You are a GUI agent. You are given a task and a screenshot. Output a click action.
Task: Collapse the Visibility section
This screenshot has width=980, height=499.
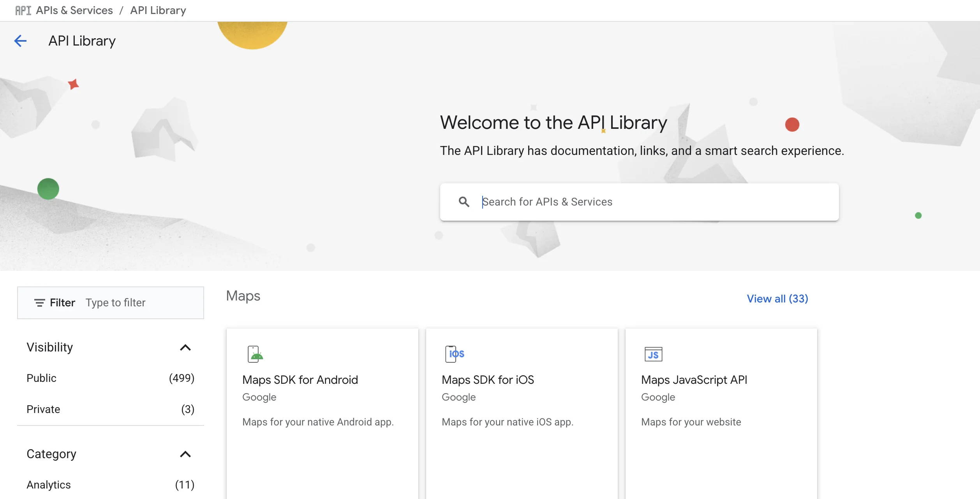click(185, 347)
